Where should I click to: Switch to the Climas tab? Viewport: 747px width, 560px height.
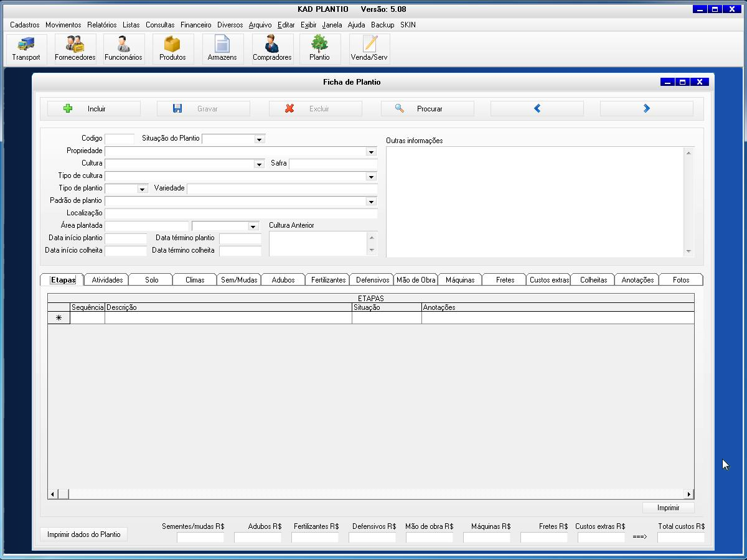coord(195,280)
